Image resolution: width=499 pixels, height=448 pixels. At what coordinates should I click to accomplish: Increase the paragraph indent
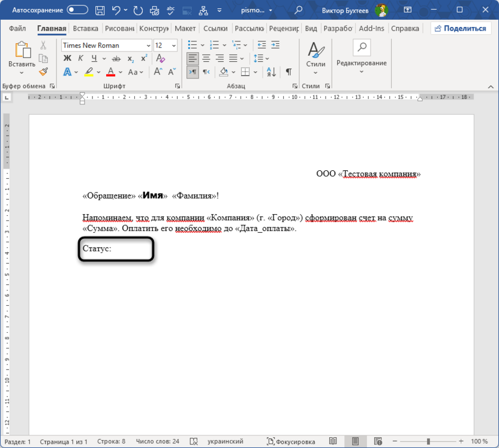[x=275, y=45]
